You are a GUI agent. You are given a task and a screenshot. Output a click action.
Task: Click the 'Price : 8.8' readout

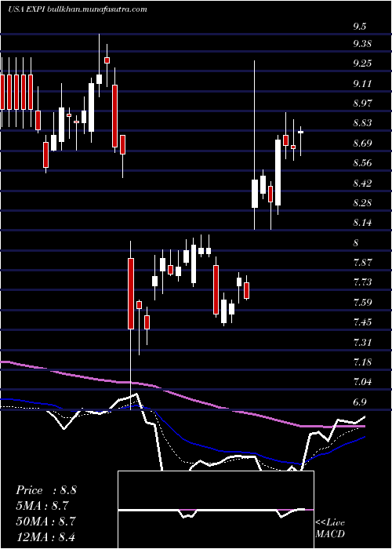click(x=46, y=490)
